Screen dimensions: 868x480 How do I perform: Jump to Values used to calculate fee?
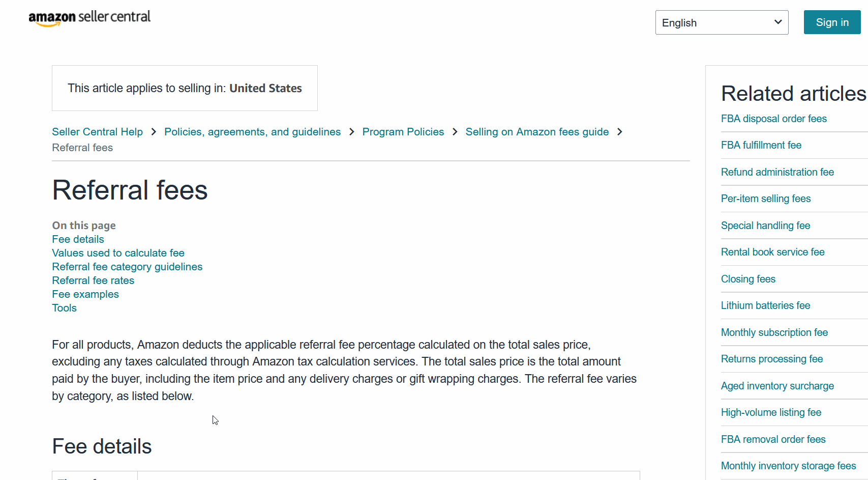click(118, 253)
